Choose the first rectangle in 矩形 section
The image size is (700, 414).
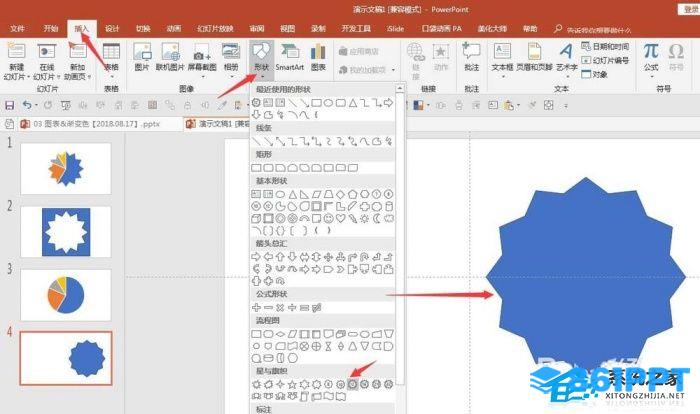256,168
